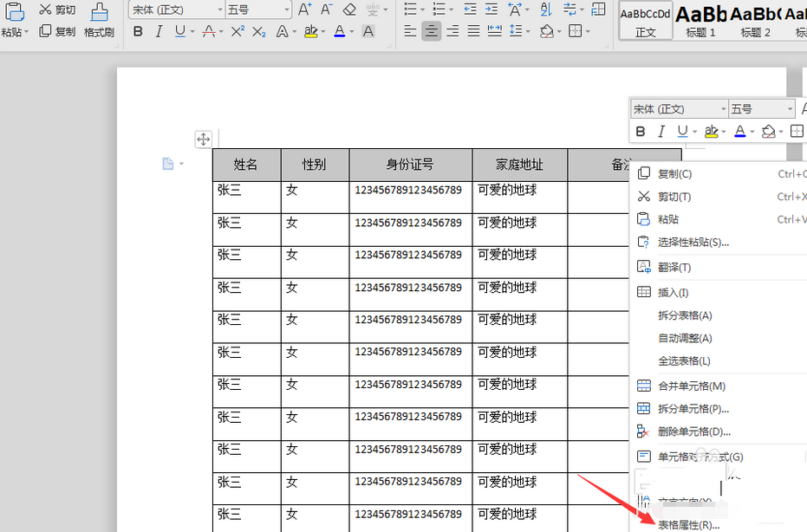
Task: Select the align-center paragraph icon
Action: (431, 30)
